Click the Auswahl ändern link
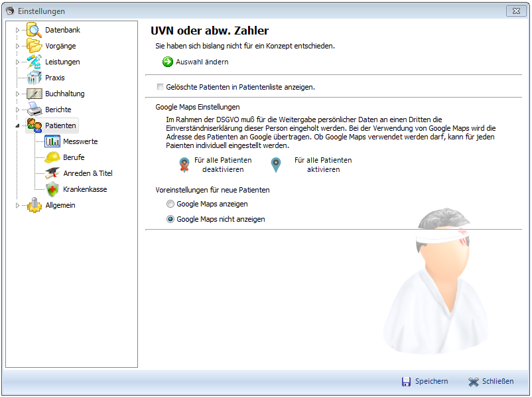Screen dimensions: 532x397 click(x=202, y=62)
